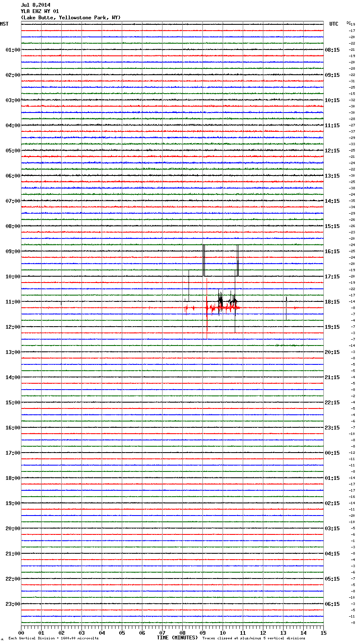The width and height of the screenshot is (357, 644).
Task: Click minute '04' on bottom time axis
Action: coord(102,633)
